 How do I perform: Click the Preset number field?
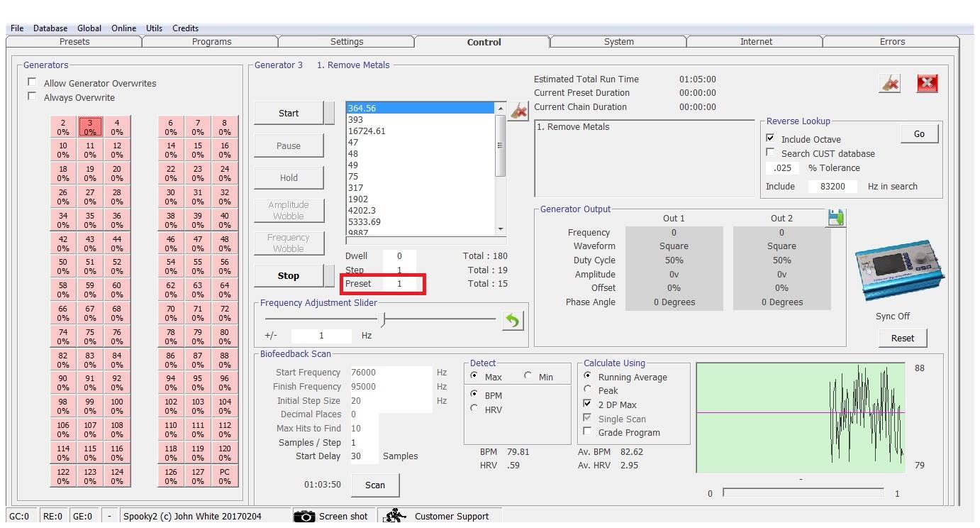tap(399, 284)
